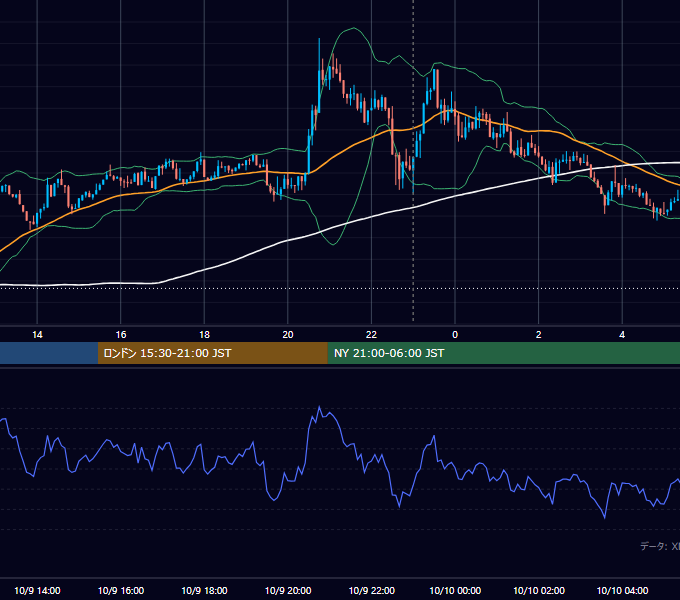Click the '20' hour label on price chart axis
The width and height of the screenshot is (680, 600).
288,335
